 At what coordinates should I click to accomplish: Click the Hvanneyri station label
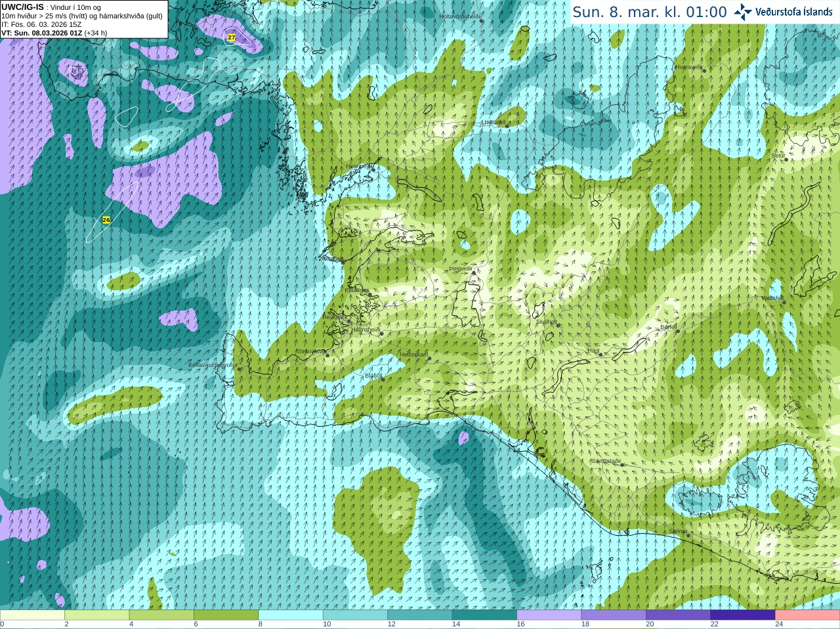[359, 166]
